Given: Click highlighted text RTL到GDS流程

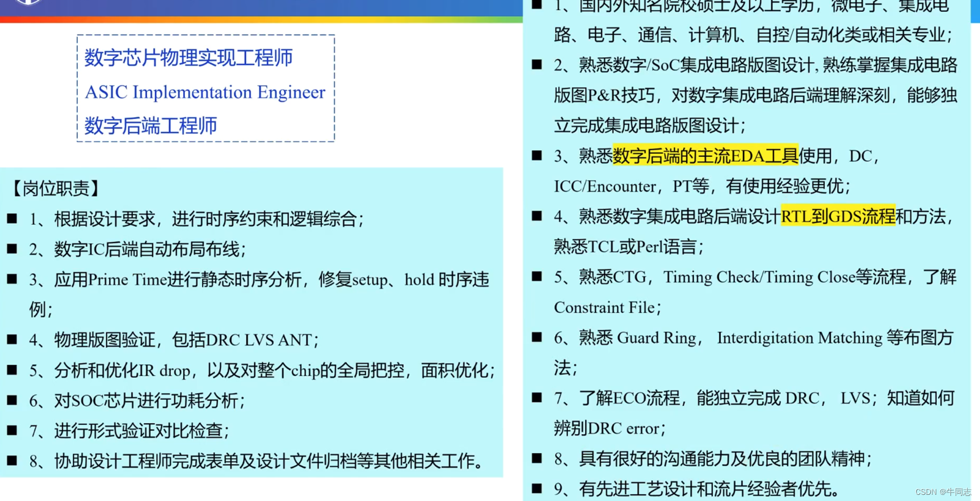Looking at the screenshot, I should 838,216.
